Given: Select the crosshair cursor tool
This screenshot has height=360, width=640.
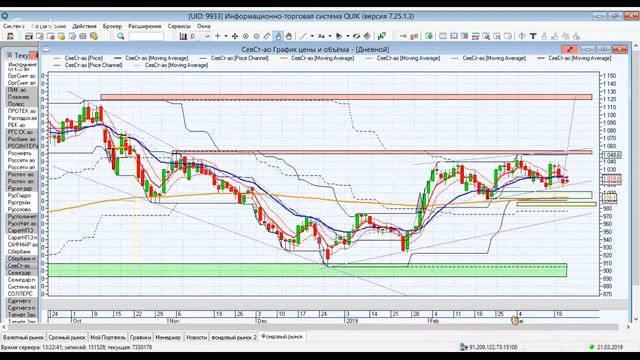Looking at the screenshot, I should [x=218, y=36].
